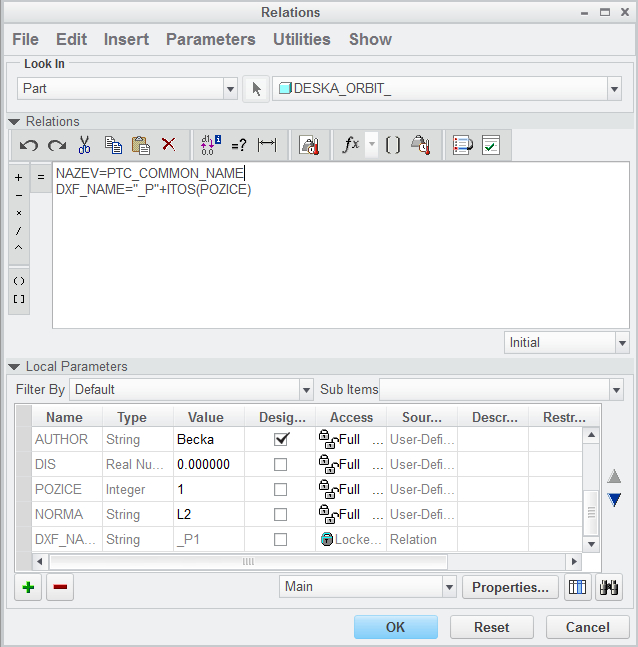Insert divide slash from side panel
Screen dimensions: 638x647
(19, 231)
